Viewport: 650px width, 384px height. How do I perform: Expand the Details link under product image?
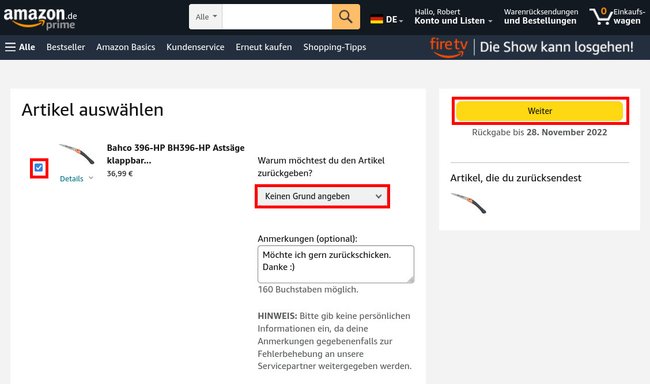76,179
